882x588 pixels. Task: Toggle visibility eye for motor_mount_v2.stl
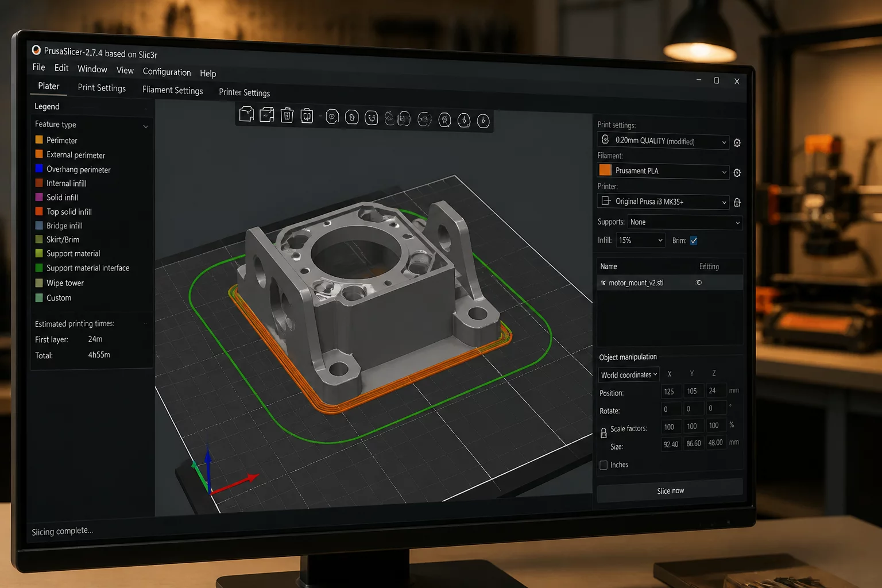[699, 283]
